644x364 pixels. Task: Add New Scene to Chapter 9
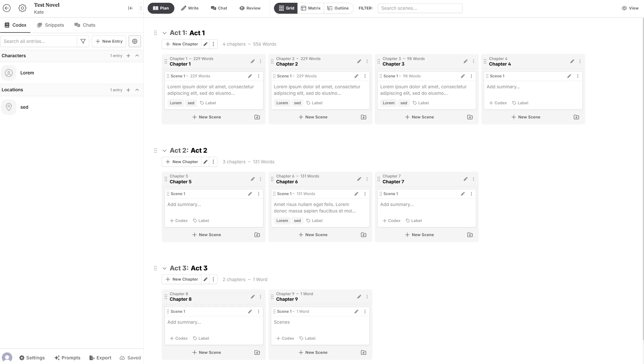(313, 352)
